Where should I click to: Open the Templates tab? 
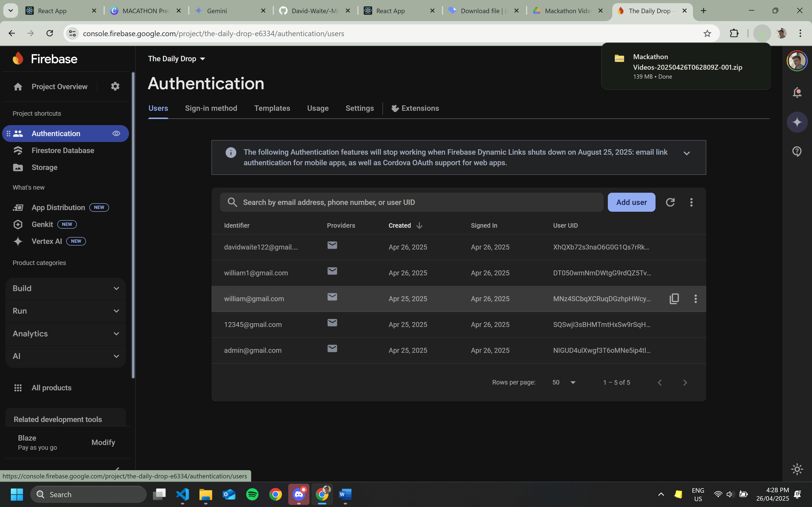tap(272, 108)
